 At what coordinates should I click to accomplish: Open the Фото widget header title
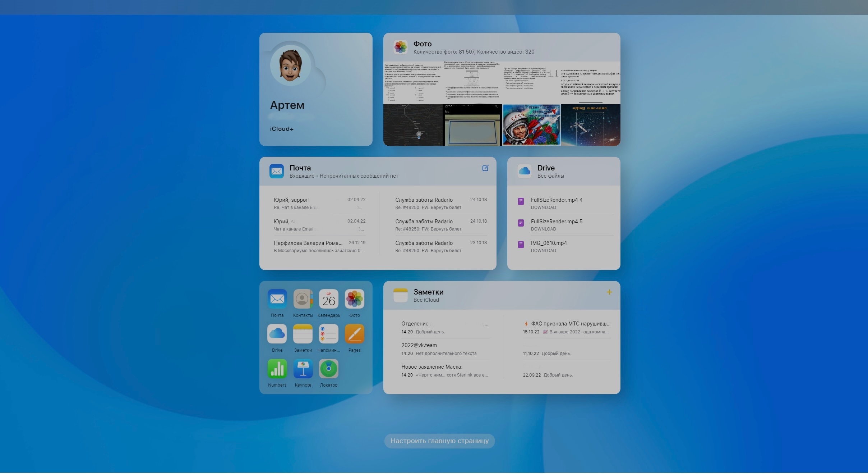coord(422,44)
